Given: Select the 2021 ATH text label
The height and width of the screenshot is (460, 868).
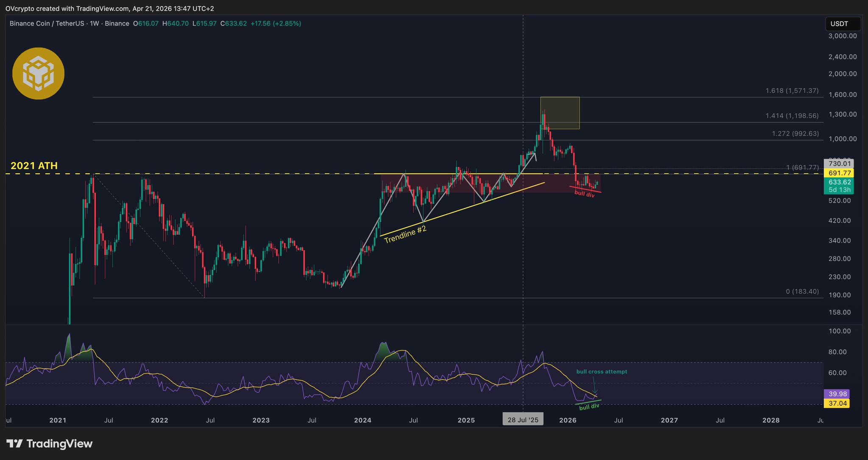Looking at the screenshot, I should (x=34, y=166).
